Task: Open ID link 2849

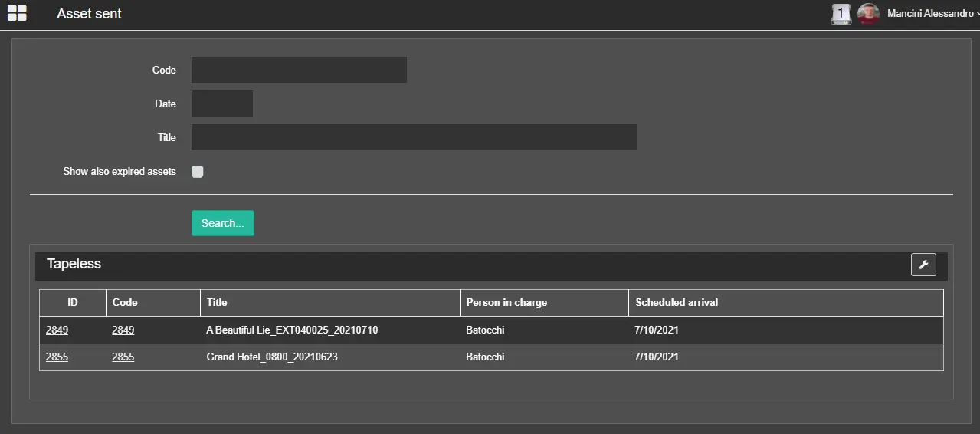Action: click(57, 330)
